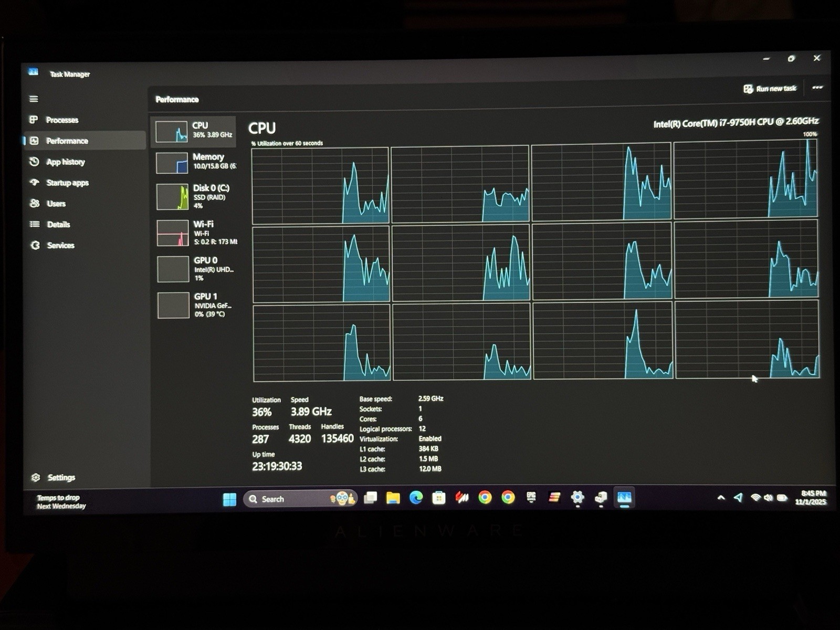Click the volume speaker tray icon
Screen dimensions: 840x630
(x=768, y=497)
